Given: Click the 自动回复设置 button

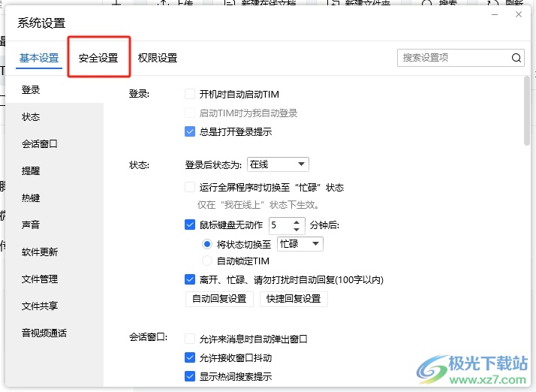Looking at the screenshot, I should (x=219, y=299).
